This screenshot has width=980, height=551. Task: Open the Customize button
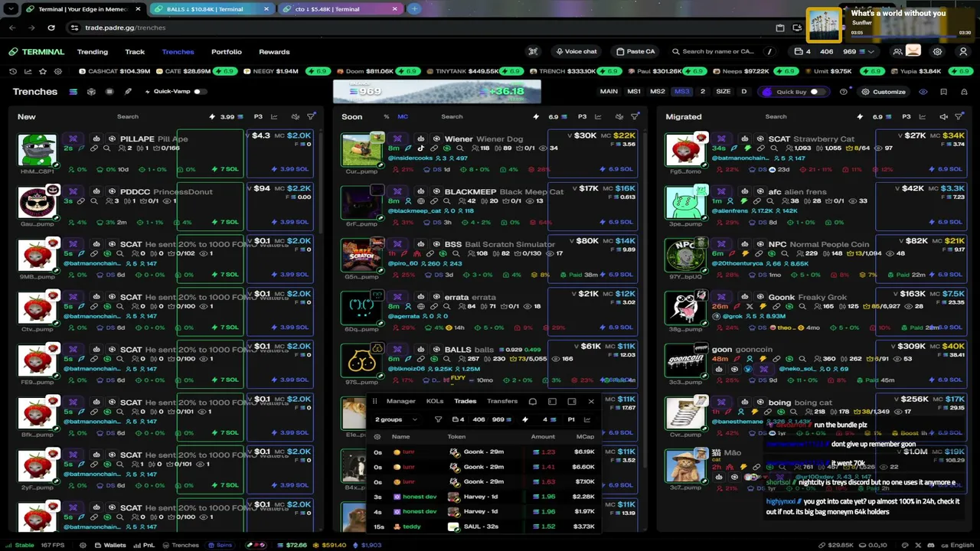[884, 92]
